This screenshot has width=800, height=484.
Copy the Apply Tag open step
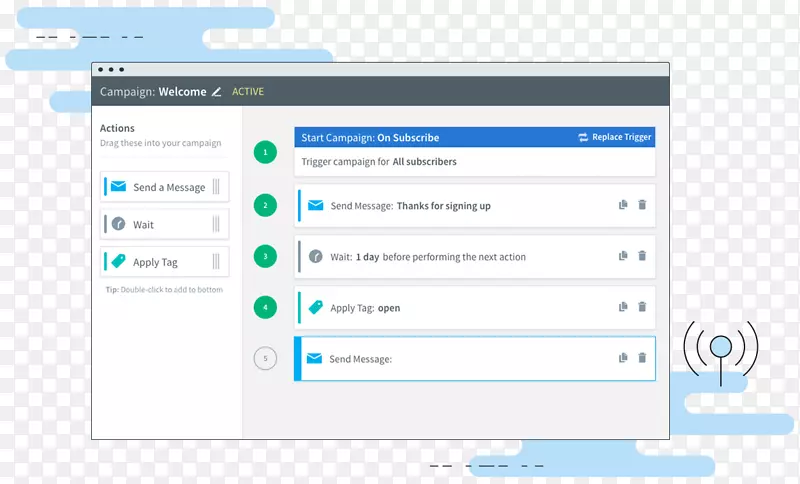click(623, 307)
